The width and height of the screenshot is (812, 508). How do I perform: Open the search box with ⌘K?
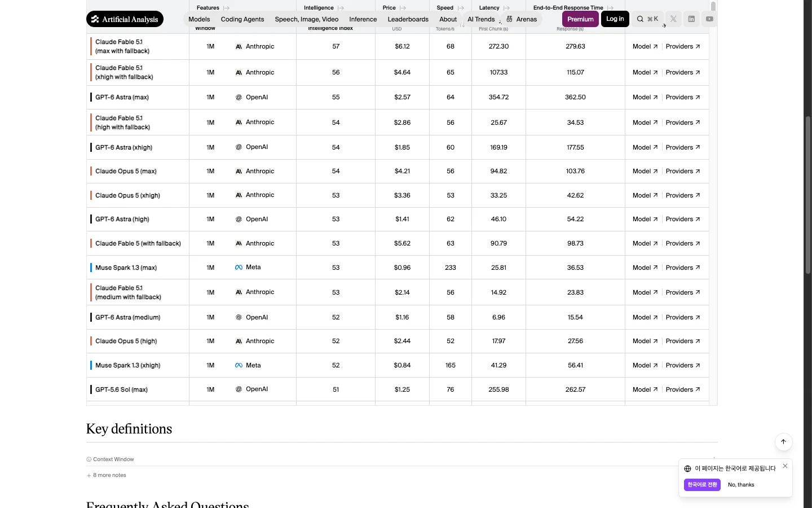pos(647,19)
